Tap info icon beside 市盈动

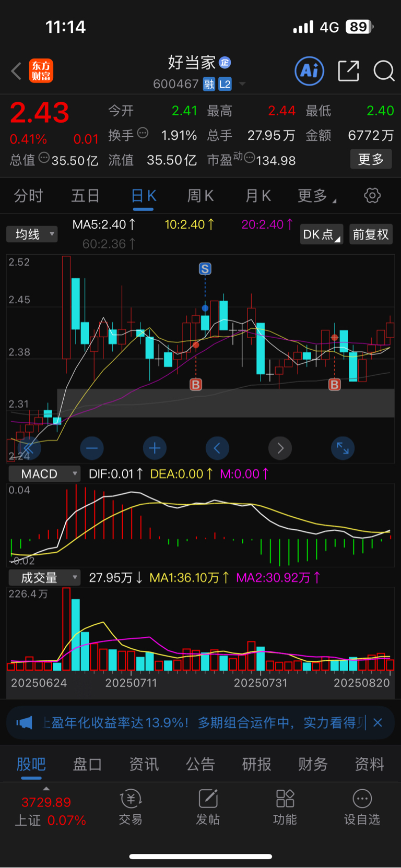click(250, 157)
